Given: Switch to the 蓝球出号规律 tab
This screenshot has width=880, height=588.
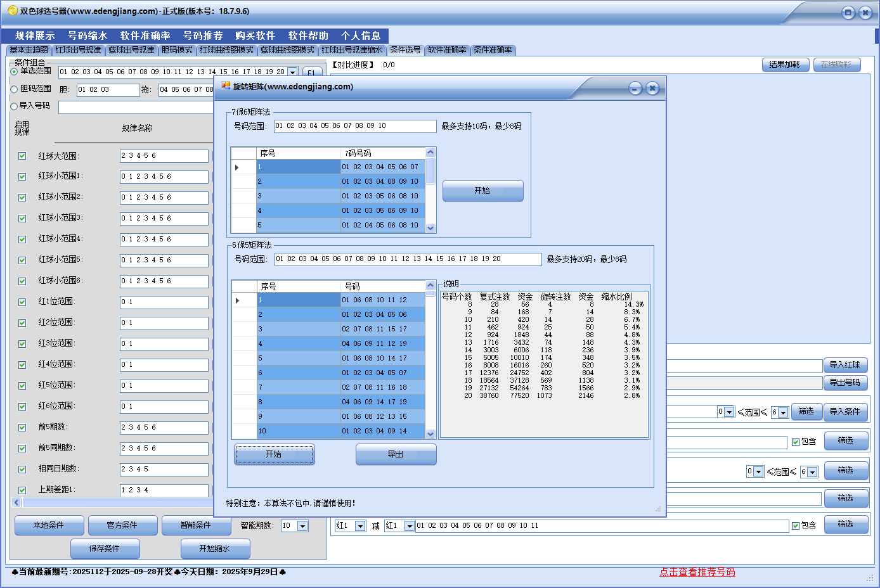Looking at the screenshot, I should click(x=131, y=50).
